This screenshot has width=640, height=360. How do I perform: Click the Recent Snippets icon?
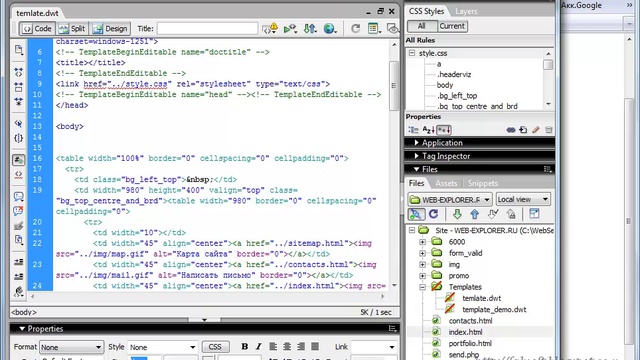coord(18,240)
